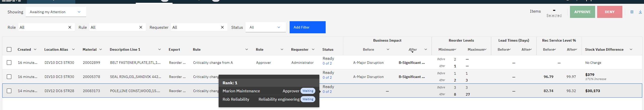Viewport: 644px width, 110px height.
Task: Check the BELT FASTENER row checkbox
Action: 9,63
